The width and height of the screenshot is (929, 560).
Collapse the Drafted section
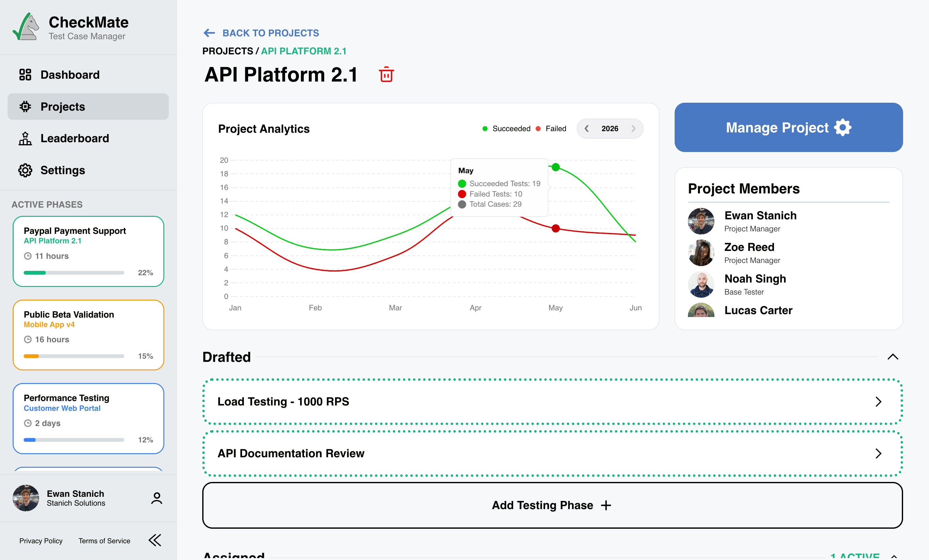(893, 357)
